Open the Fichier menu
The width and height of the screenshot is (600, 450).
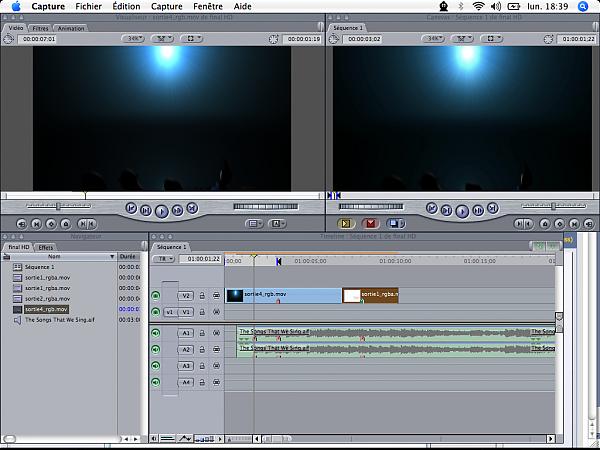click(x=89, y=6)
